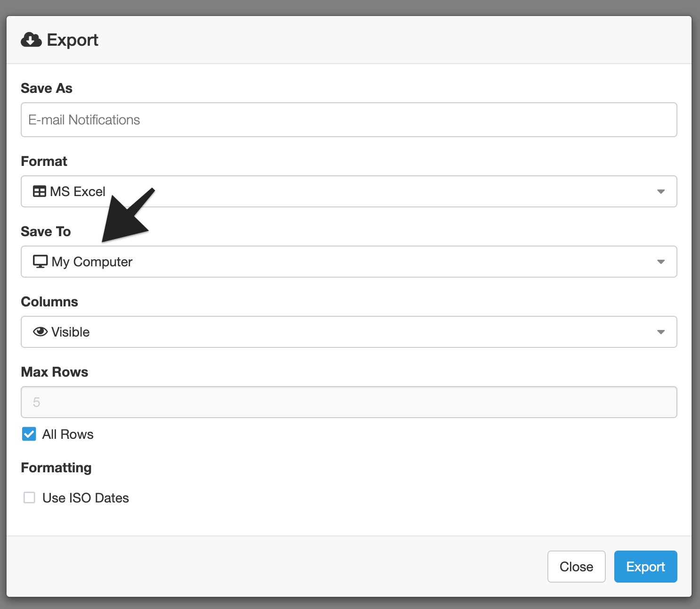Click the monitor icon beside My Computer
Image resolution: width=700 pixels, height=609 pixels.
40,262
